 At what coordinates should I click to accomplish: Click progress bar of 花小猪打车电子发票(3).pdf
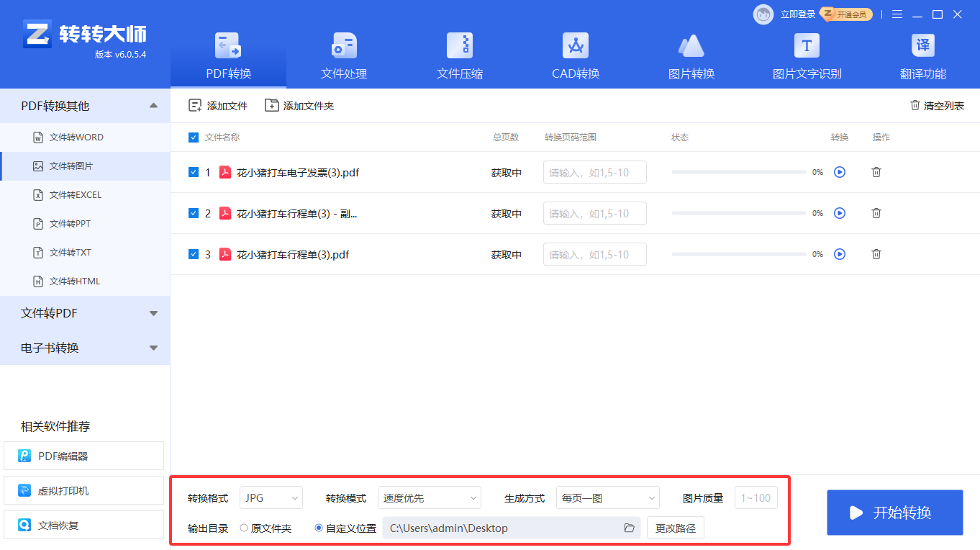[739, 172]
